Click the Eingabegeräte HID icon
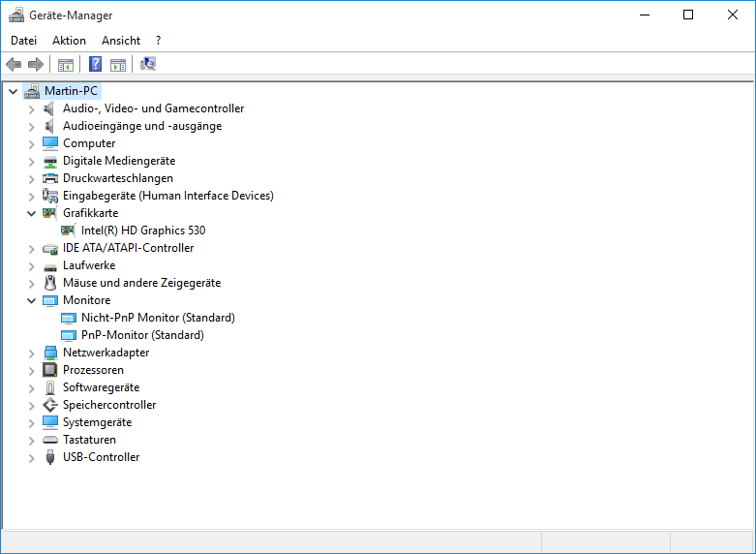Image resolution: width=756 pixels, height=554 pixels. point(50,196)
